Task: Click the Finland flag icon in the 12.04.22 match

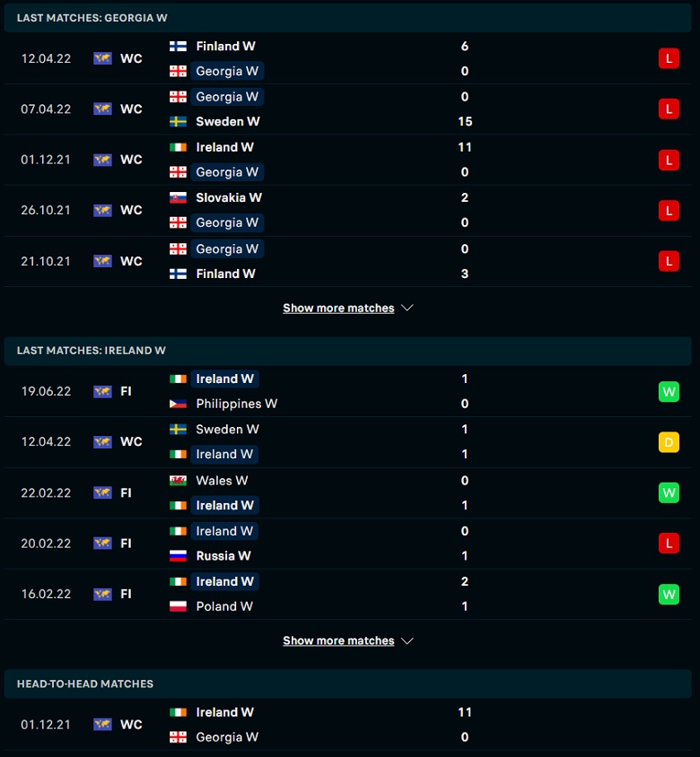Action: tap(178, 47)
